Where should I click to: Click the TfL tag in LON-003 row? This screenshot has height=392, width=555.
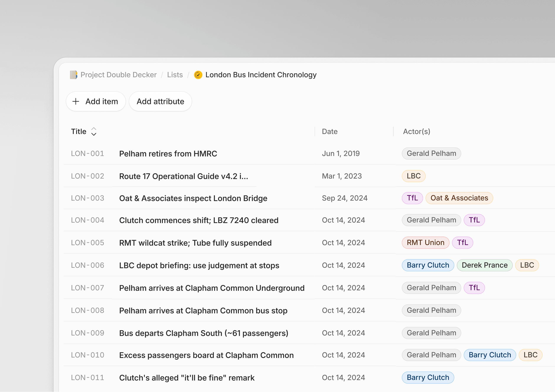[412, 198]
